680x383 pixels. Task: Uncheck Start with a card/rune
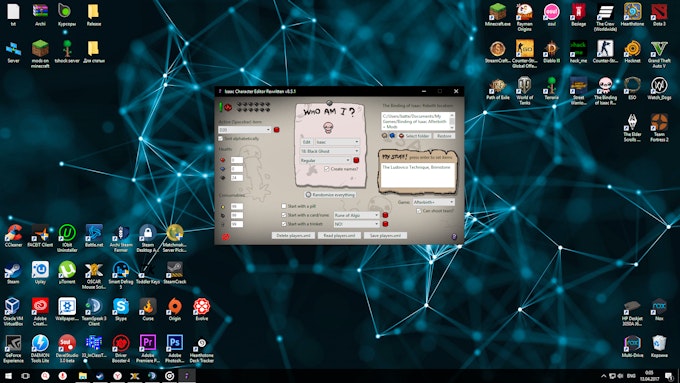[x=284, y=215]
